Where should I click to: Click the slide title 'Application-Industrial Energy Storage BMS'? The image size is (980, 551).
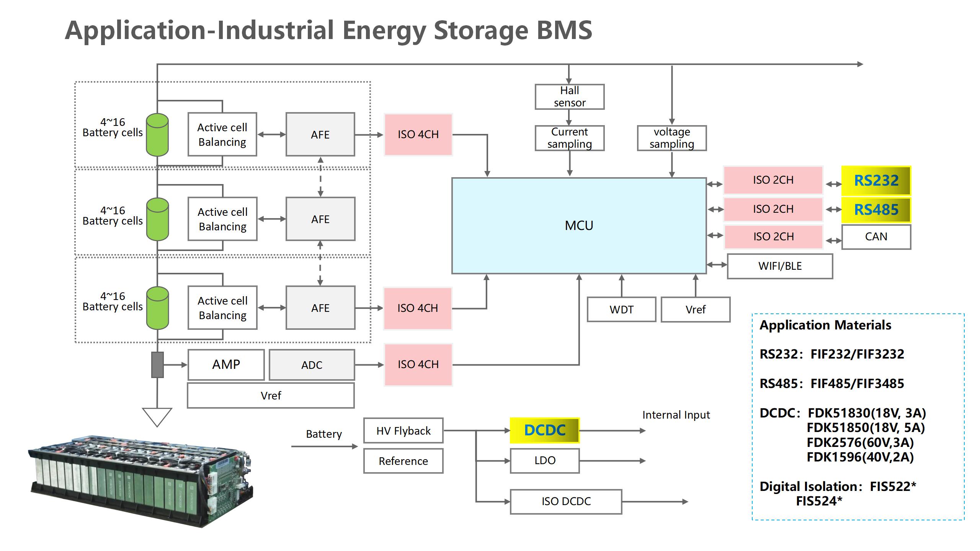(328, 31)
